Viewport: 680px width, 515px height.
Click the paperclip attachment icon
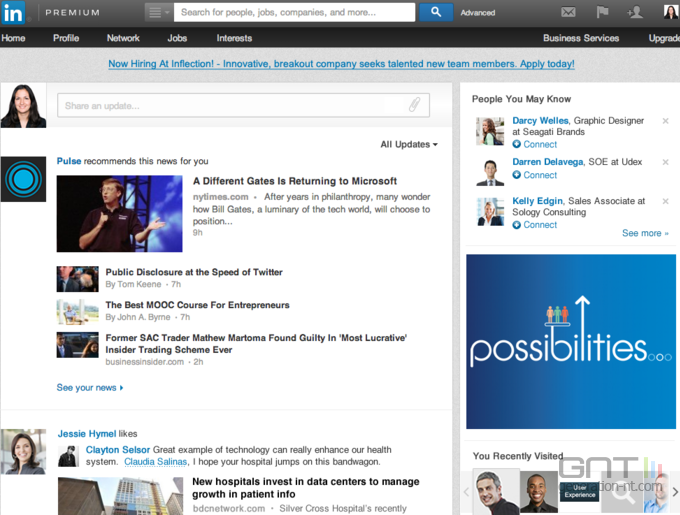[x=415, y=104]
